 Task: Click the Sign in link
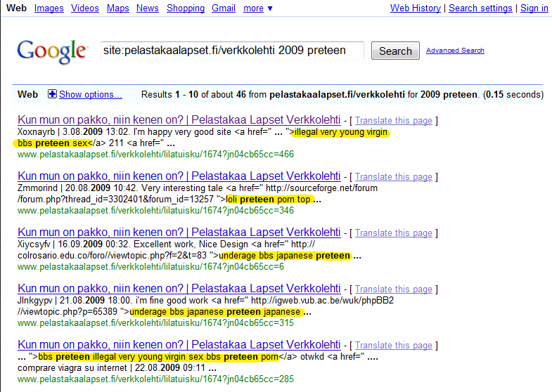pos(534,8)
